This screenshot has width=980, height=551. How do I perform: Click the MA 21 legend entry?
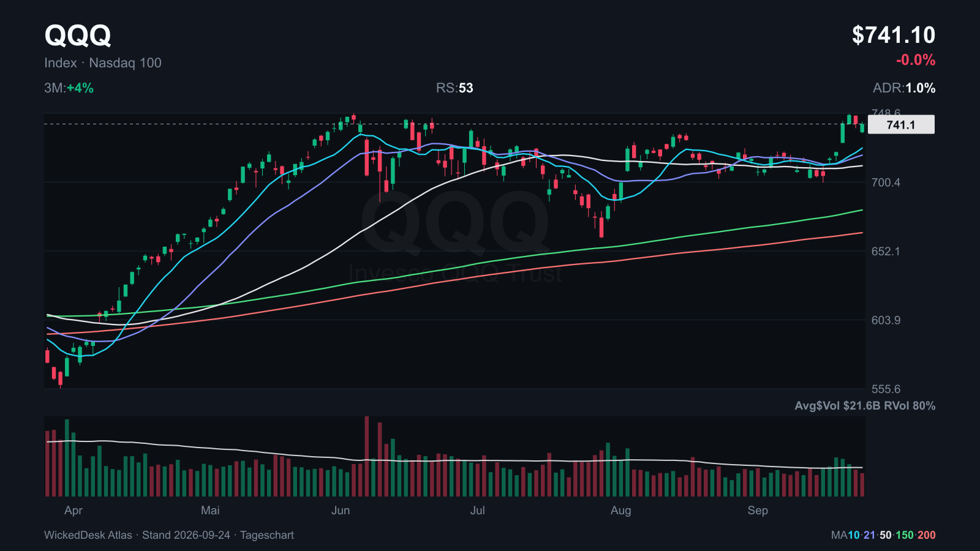[870, 535]
